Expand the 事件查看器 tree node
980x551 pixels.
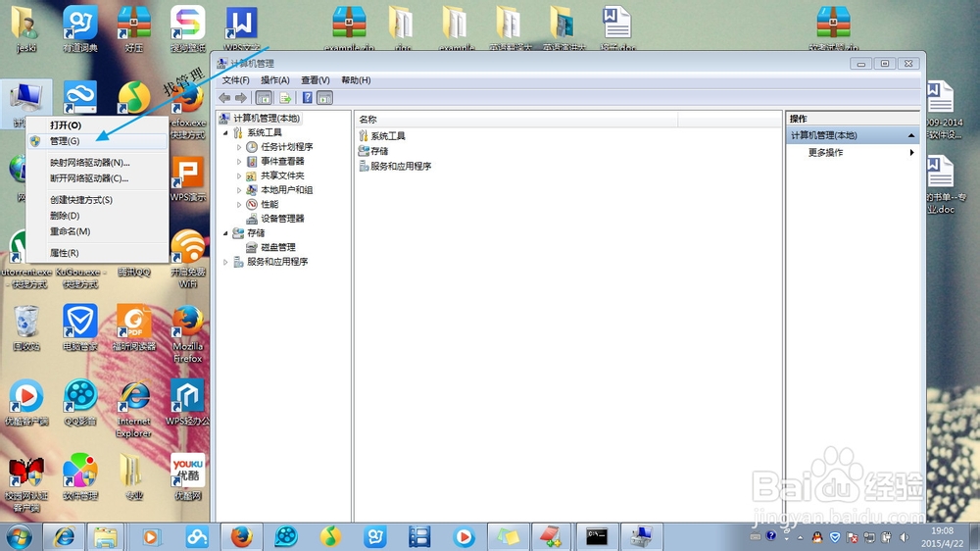pos(239,162)
